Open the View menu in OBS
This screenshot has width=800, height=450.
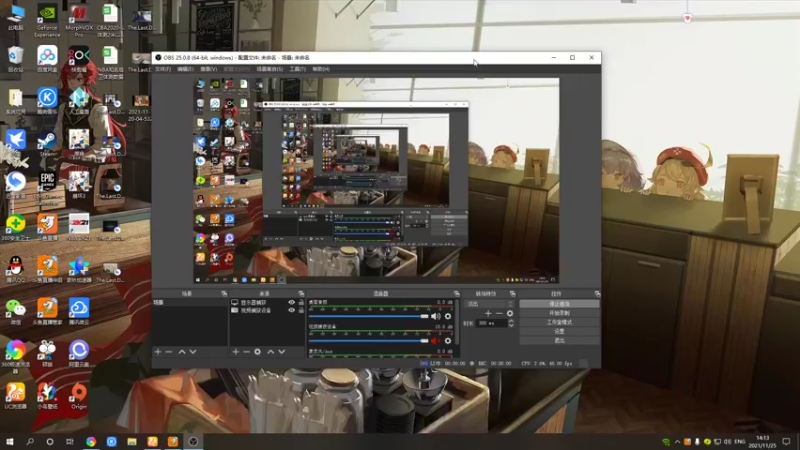point(208,69)
